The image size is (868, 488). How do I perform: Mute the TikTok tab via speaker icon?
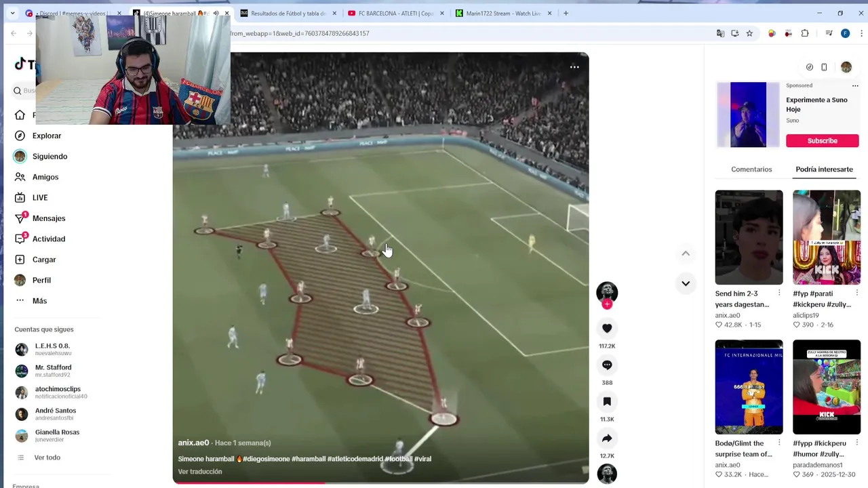tap(216, 13)
